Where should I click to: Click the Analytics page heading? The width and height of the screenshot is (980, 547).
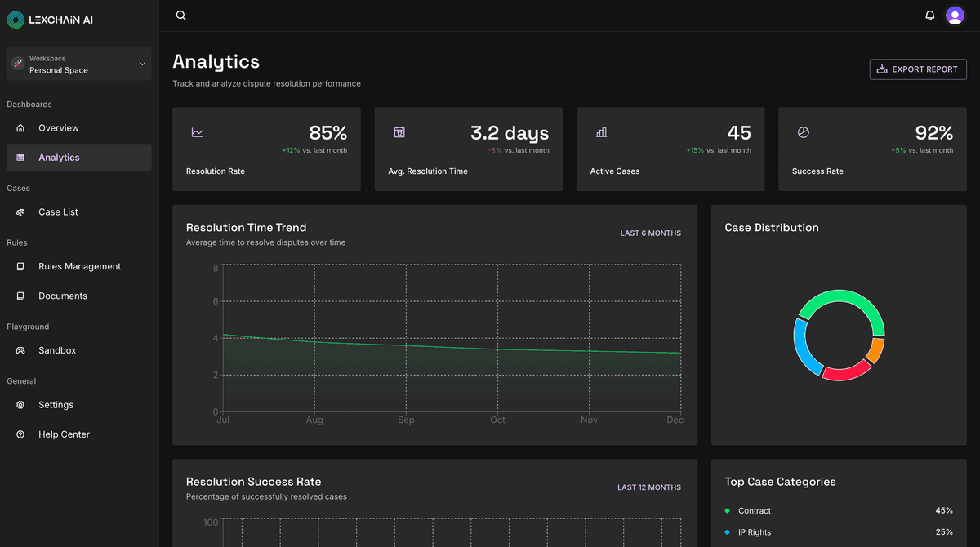pos(216,62)
